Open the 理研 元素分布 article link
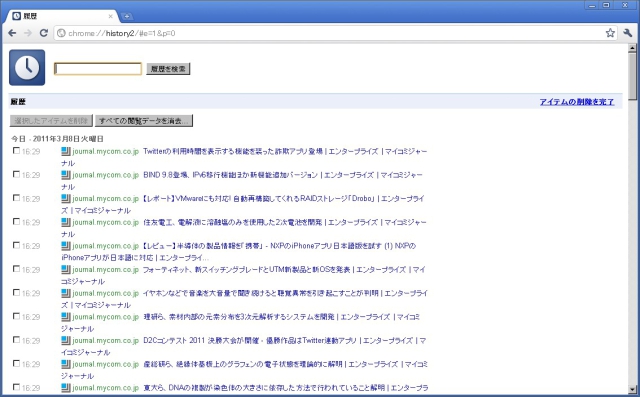 coord(240,323)
